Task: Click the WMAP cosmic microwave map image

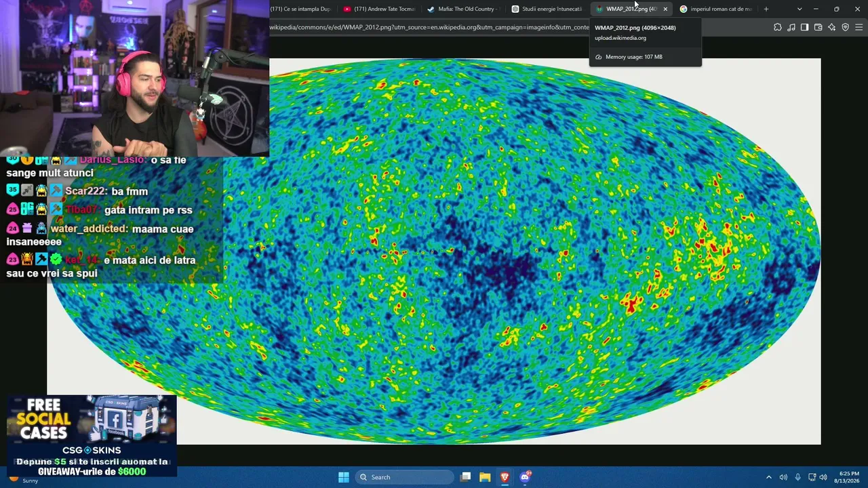Action: point(434,251)
